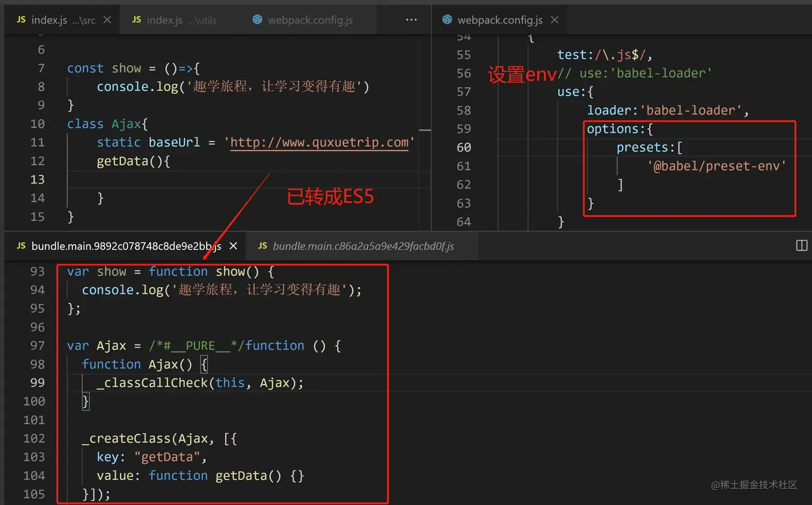Click line number 64 in webpack.config.js
Screen dimensions: 812x505
click(x=464, y=222)
